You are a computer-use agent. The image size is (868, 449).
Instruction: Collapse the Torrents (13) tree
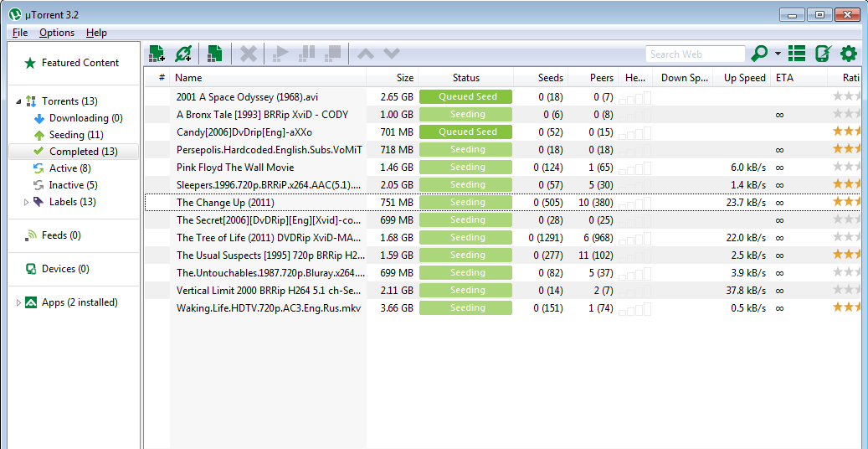(x=18, y=101)
